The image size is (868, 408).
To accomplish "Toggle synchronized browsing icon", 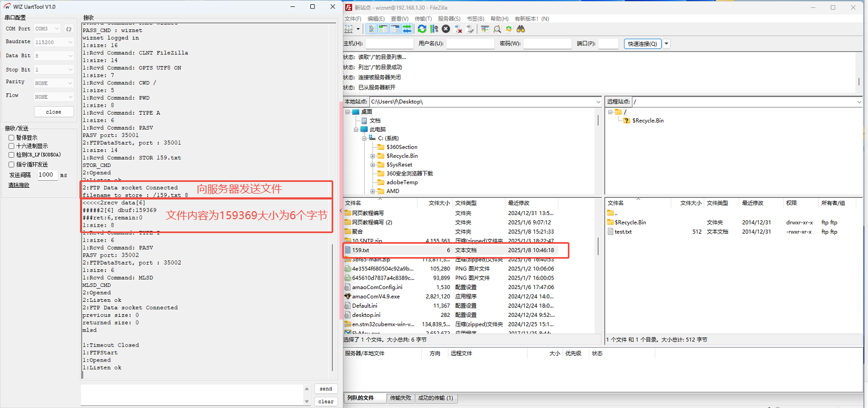I will click(x=509, y=29).
